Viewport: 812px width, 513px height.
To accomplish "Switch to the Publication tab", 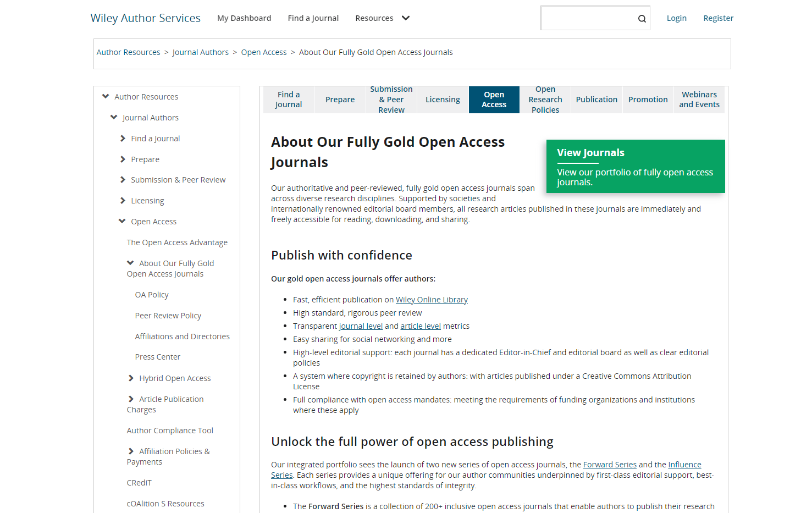I will point(596,100).
